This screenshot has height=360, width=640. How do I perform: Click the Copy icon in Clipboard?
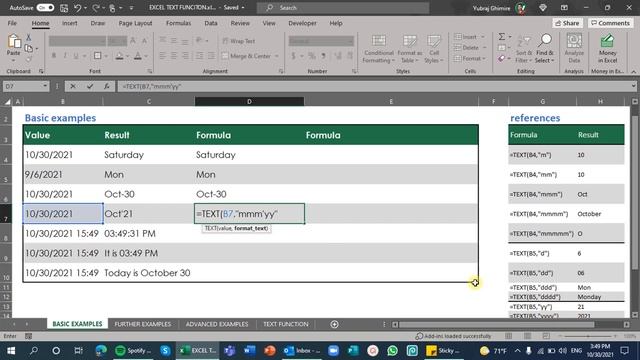29,49
